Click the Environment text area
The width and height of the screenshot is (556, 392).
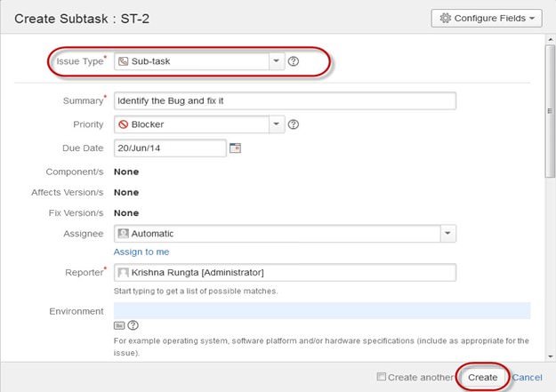tap(322, 310)
